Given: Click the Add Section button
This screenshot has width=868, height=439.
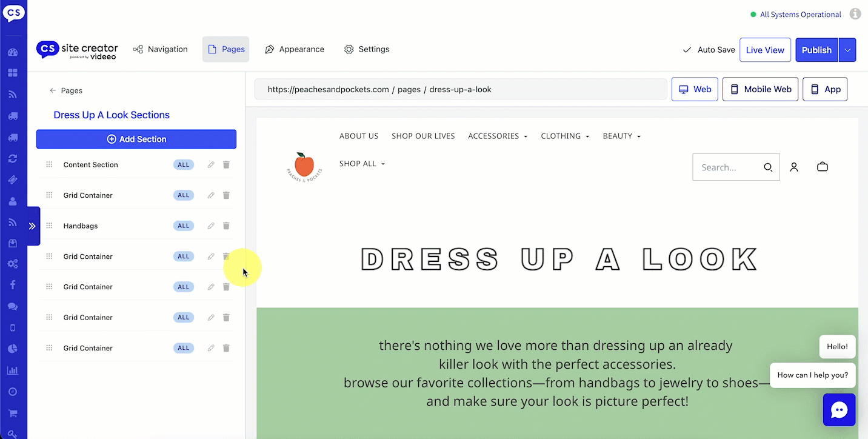Looking at the screenshot, I should 136,139.
